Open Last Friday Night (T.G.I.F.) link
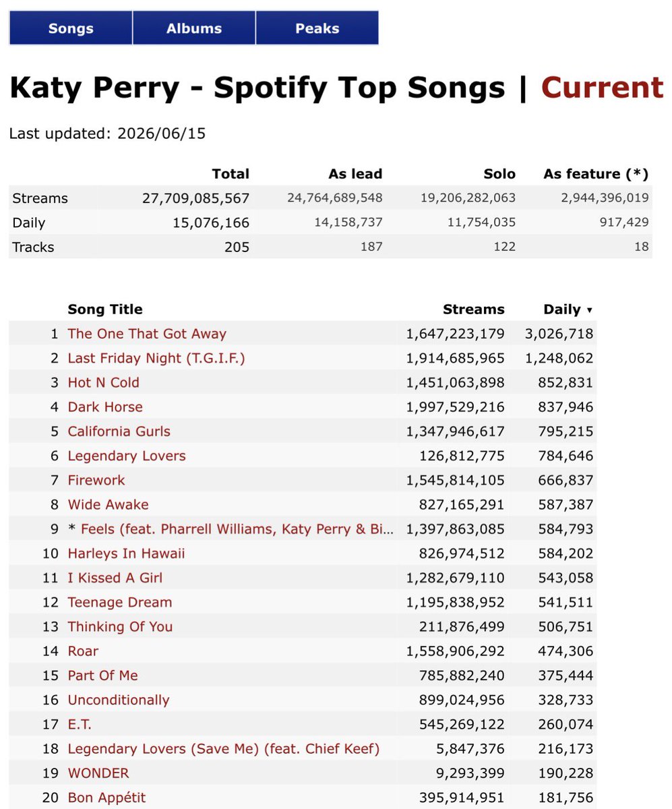This screenshot has height=809, width=672. (156, 358)
